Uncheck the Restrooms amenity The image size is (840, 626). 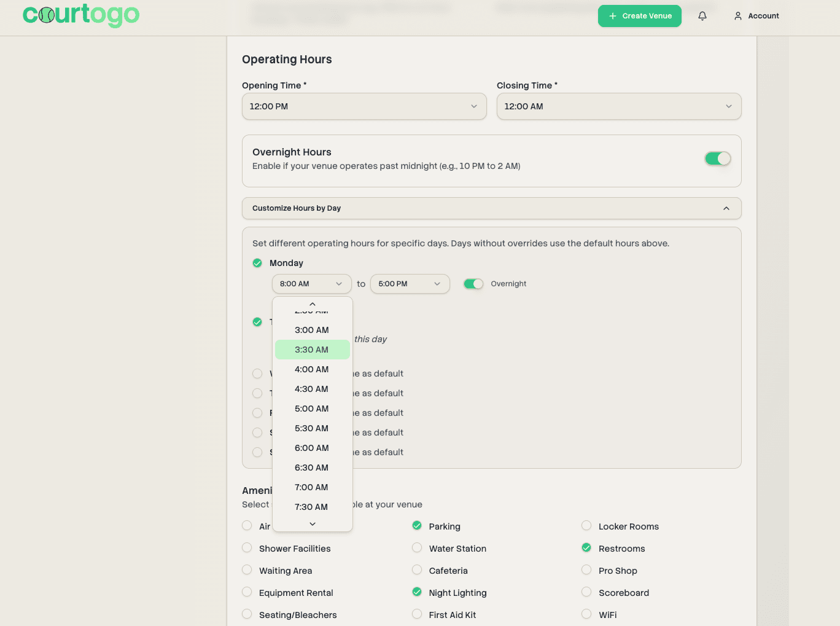[x=586, y=548]
